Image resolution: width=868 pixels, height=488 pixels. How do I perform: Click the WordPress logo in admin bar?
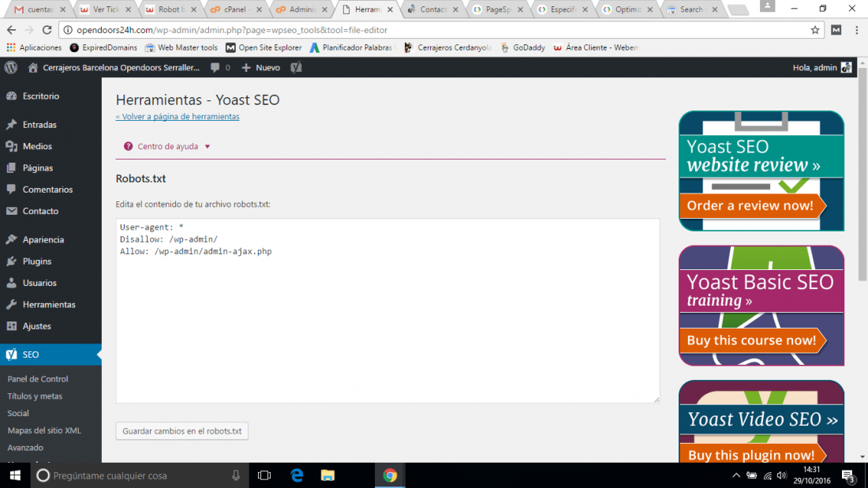pos(11,68)
